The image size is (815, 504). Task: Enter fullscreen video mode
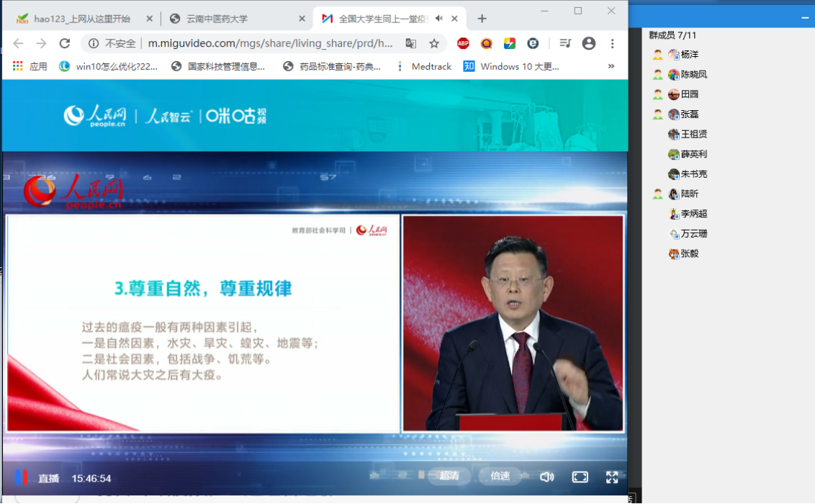click(612, 477)
